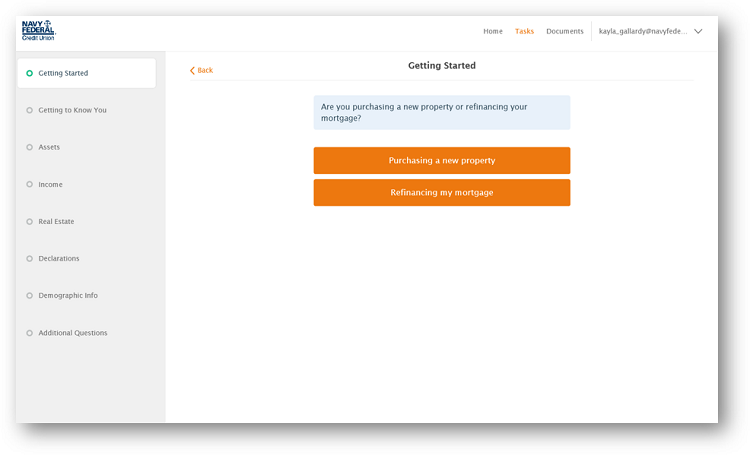Open the Real Estate sidebar section label
750x455 pixels.
click(x=56, y=221)
